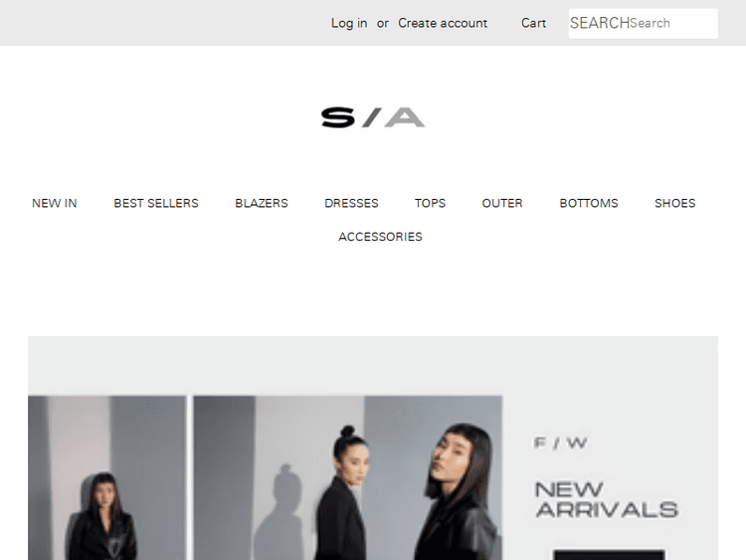Image resolution: width=746 pixels, height=560 pixels.
Task: Open the Create account link
Action: click(x=443, y=23)
